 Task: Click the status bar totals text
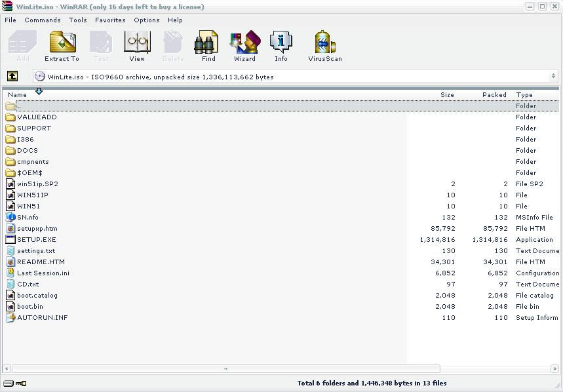click(372, 383)
